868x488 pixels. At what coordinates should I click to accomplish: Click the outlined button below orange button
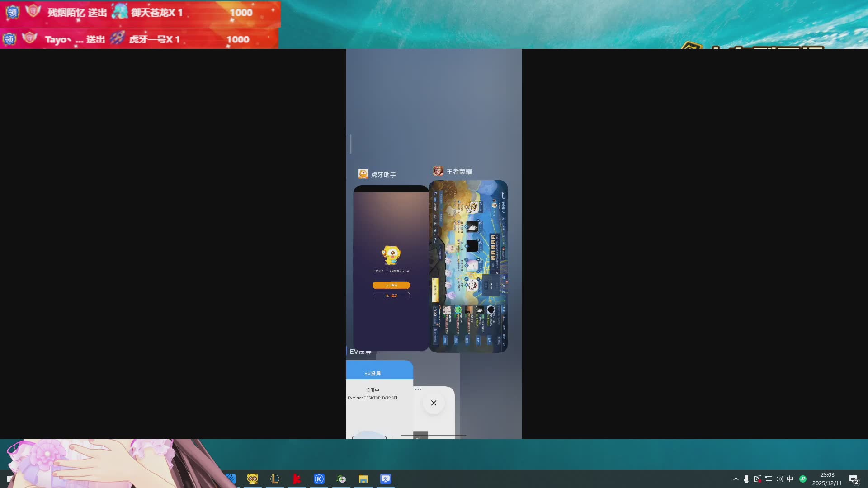[391, 296]
